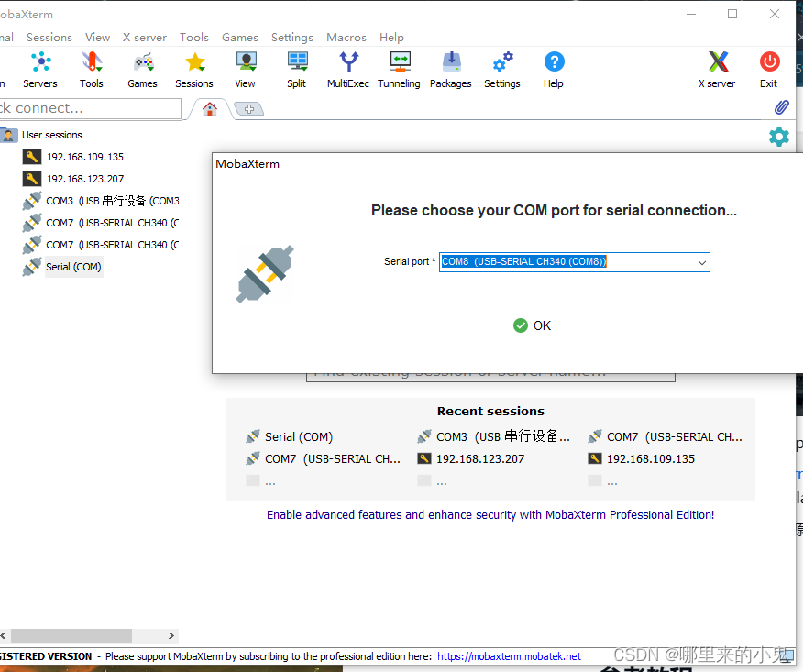The height and width of the screenshot is (672, 803).
Task: Open the Macros menu
Action: (x=346, y=38)
